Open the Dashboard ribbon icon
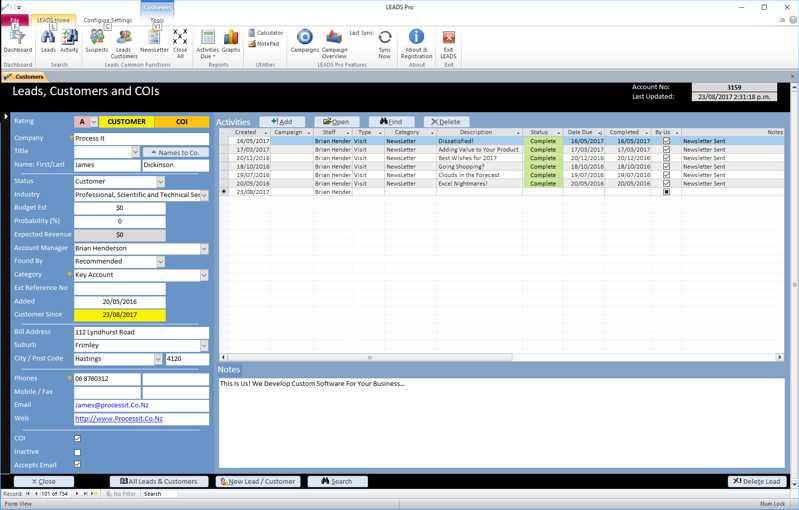The height and width of the screenshot is (510, 799). [x=17, y=40]
